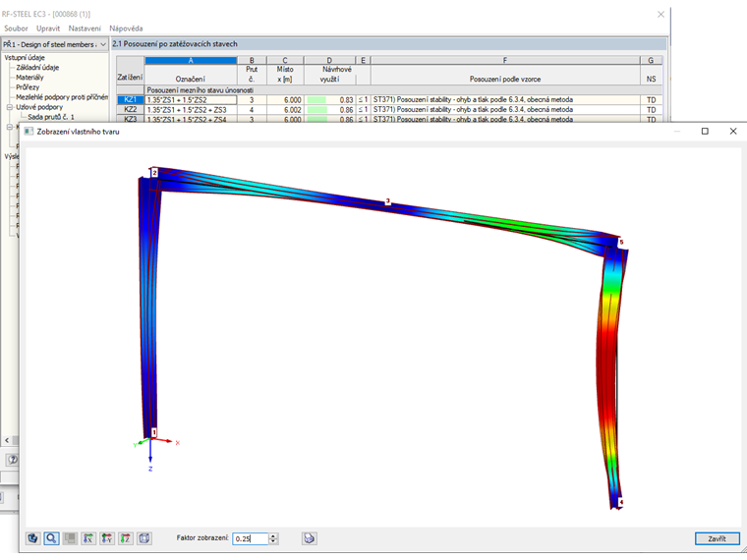Image resolution: width=747 pixels, height=560 pixels.
Task: Close the Zobrazení vlastního tvaru dialog
Action: [x=733, y=132]
